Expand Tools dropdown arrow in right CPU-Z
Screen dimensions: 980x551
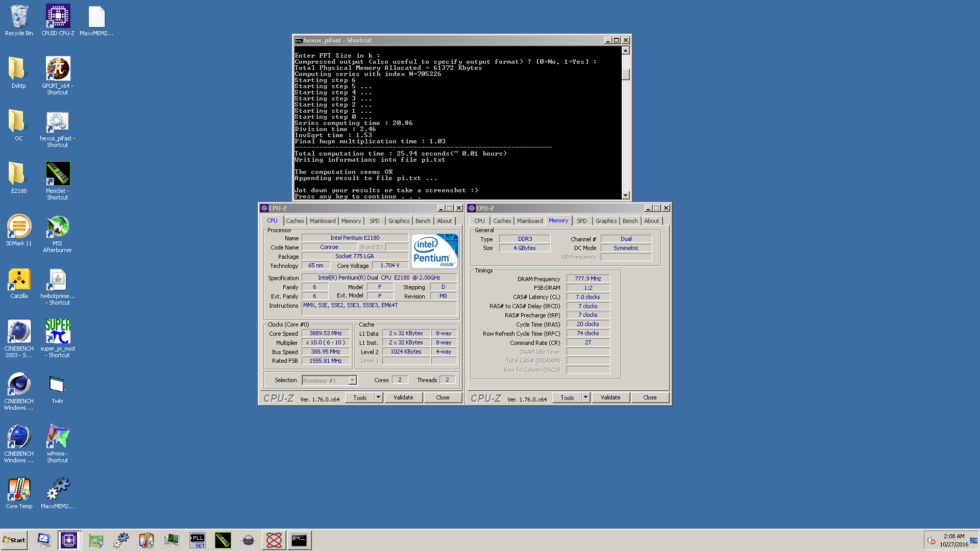pyautogui.click(x=585, y=397)
